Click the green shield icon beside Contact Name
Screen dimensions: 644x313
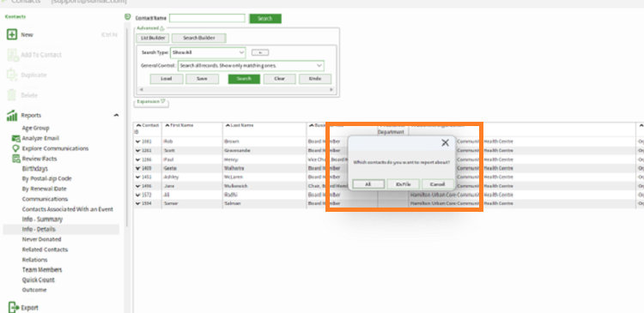(128, 17)
